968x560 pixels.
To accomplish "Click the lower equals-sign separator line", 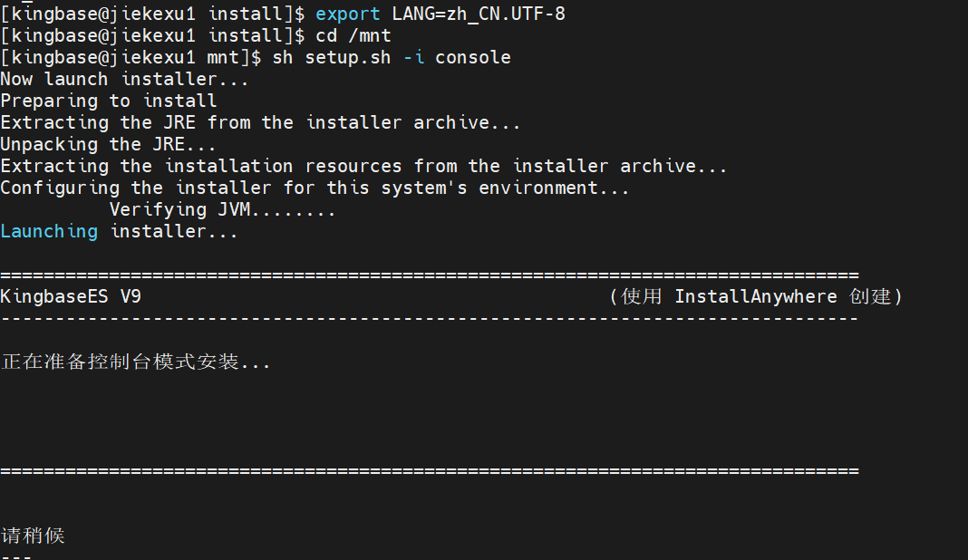I will pos(430,471).
